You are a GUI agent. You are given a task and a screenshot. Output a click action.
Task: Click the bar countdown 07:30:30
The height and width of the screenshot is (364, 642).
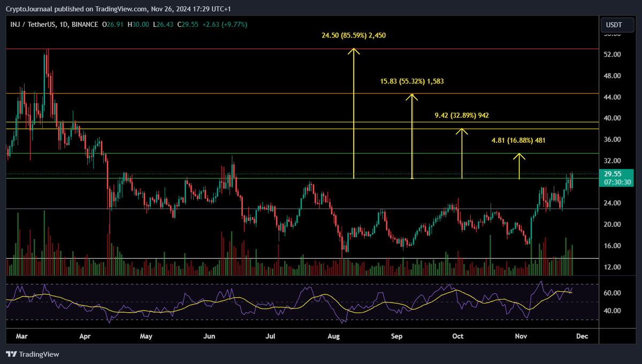pos(618,182)
